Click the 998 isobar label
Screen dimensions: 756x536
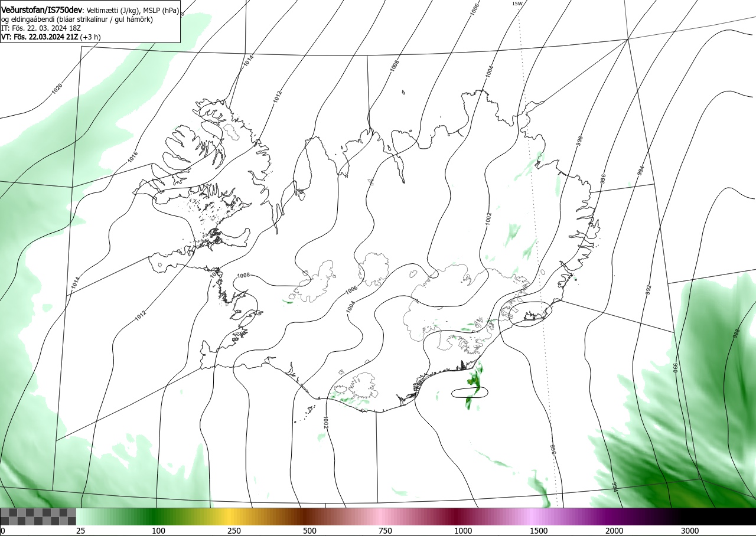[579, 140]
